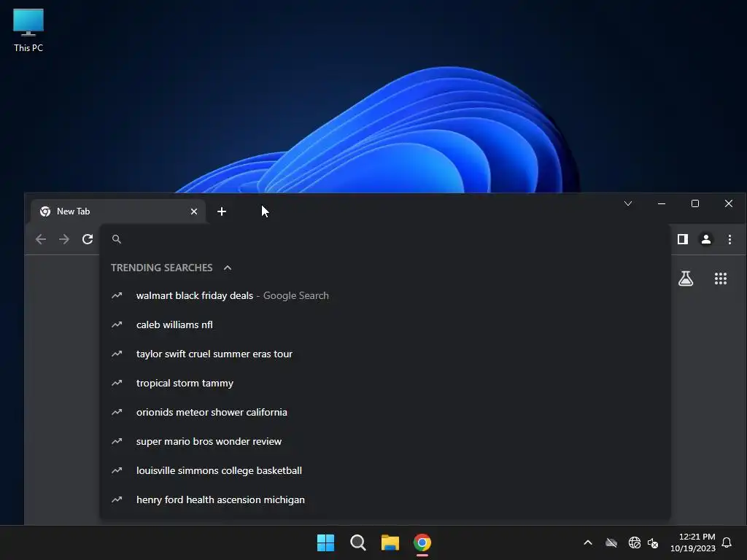Screen dimensions: 747x560
Task: Toggle Chrome side panel icon
Action: pyautogui.click(x=683, y=239)
